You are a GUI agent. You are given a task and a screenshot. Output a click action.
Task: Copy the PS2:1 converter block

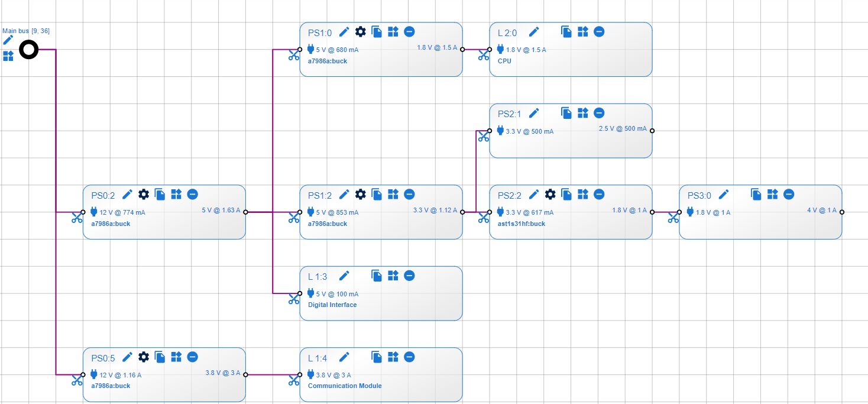coord(566,112)
